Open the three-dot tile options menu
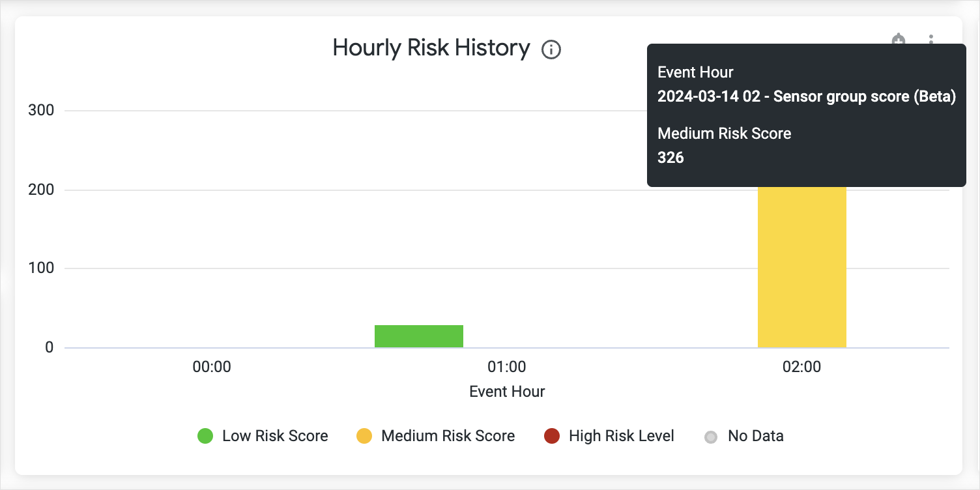This screenshot has height=490, width=980. [x=931, y=39]
